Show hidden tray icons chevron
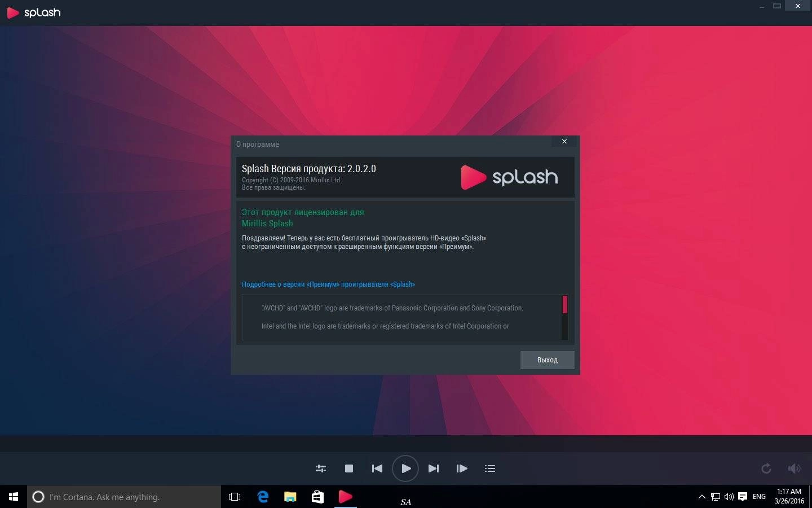The width and height of the screenshot is (812, 508). click(x=701, y=497)
